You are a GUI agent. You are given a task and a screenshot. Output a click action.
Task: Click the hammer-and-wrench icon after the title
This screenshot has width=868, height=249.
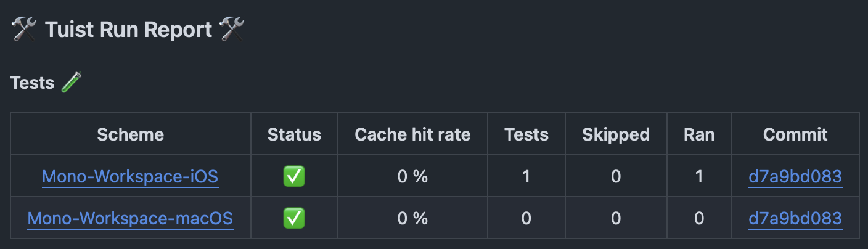coord(232,30)
